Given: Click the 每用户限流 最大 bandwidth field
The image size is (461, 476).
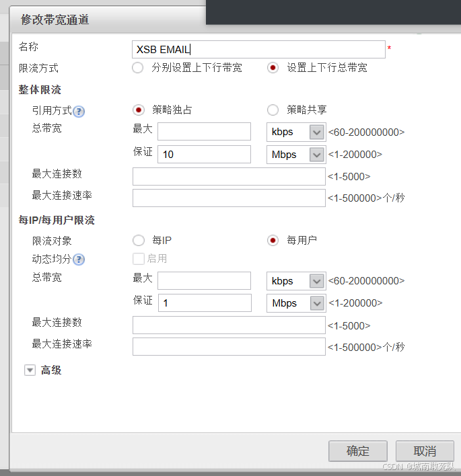Looking at the screenshot, I should click(204, 280).
